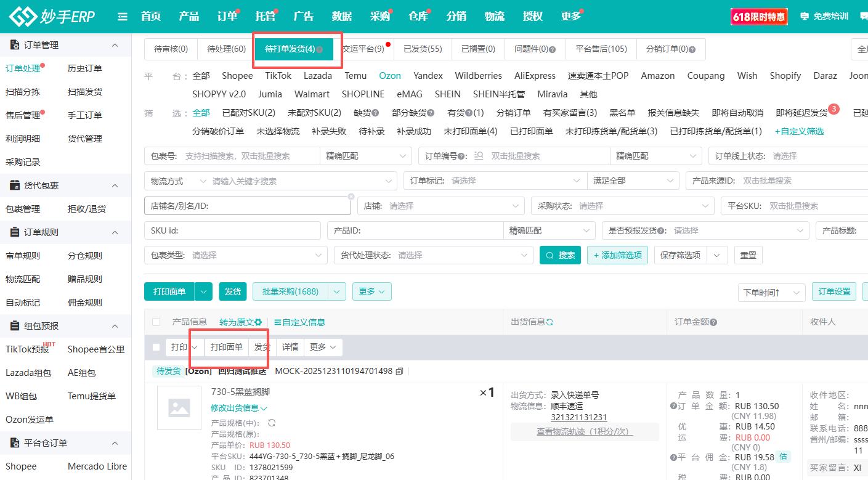The image size is (868, 480).
Task: Click batch search icon in 订单编号 field
Action: point(479,156)
